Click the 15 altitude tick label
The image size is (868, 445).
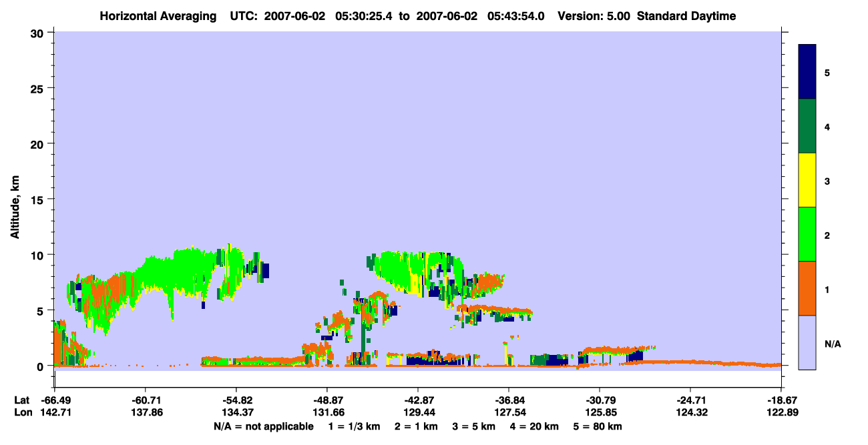[39, 199]
